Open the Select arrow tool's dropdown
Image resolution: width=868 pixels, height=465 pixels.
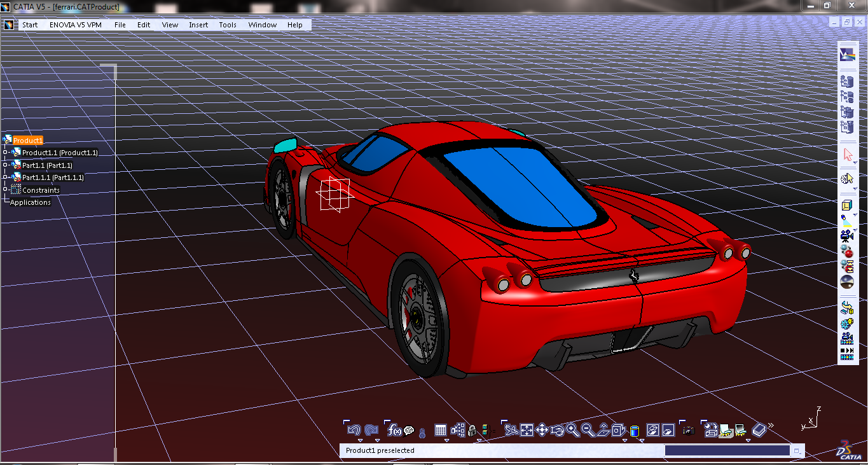point(855,162)
